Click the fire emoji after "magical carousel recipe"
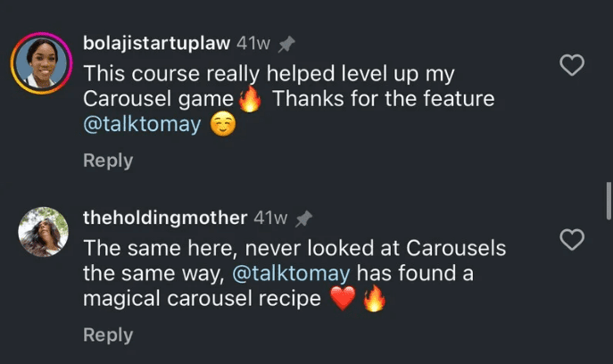613x364 pixels. click(x=374, y=300)
